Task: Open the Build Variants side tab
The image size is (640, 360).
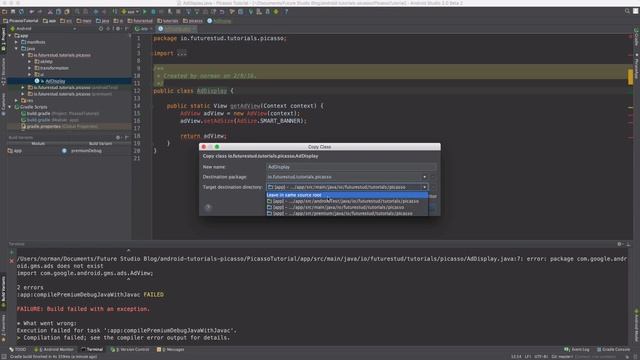Action: click(3, 292)
